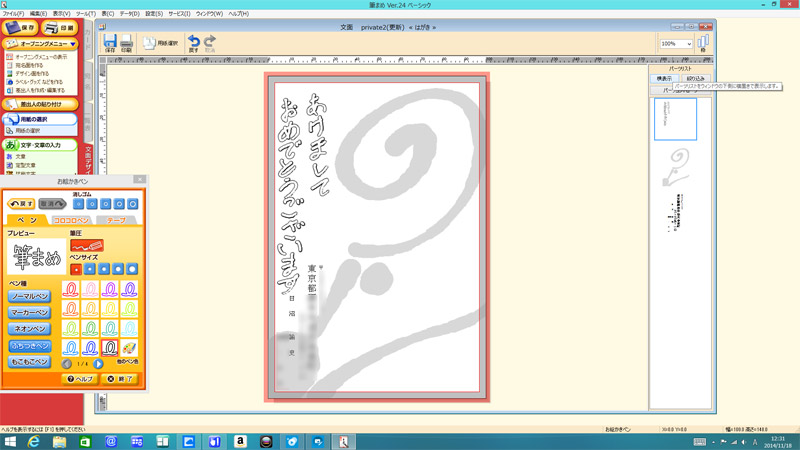Select the ネオンペン pen type button
This screenshot has width=800, height=450.
tap(30, 328)
